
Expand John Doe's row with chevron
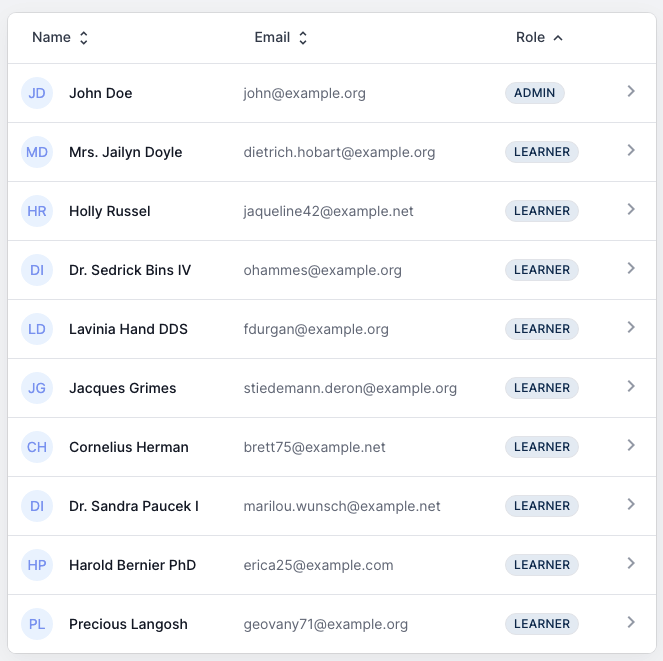[x=631, y=92]
